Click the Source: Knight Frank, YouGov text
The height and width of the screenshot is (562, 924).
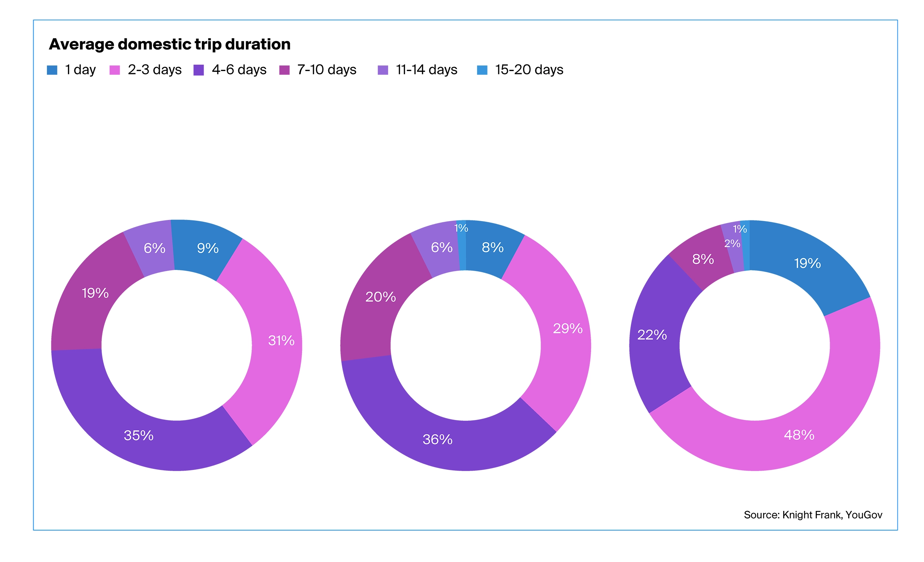[813, 515]
